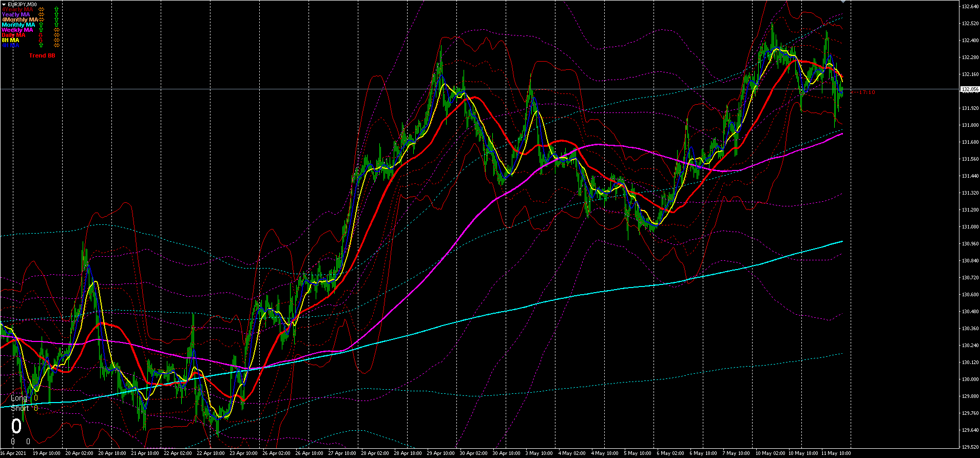The width and height of the screenshot is (980, 458).
Task: Click the EURJPY,M30 chart title
Action: (x=22, y=4)
